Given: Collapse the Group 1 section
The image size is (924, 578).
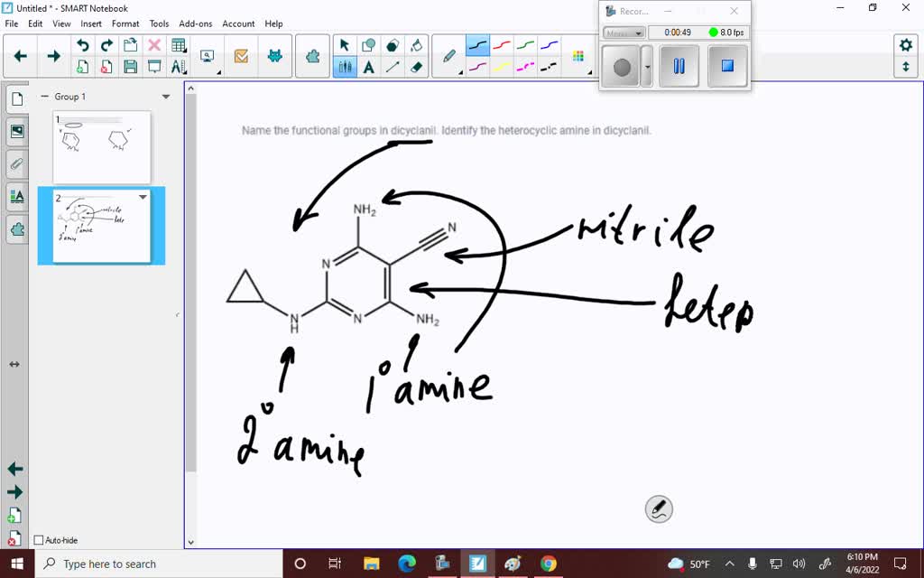Looking at the screenshot, I should coord(45,96).
